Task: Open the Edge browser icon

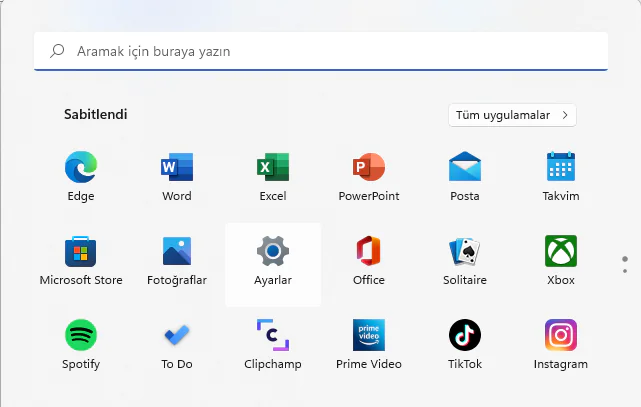Action: click(x=81, y=167)
